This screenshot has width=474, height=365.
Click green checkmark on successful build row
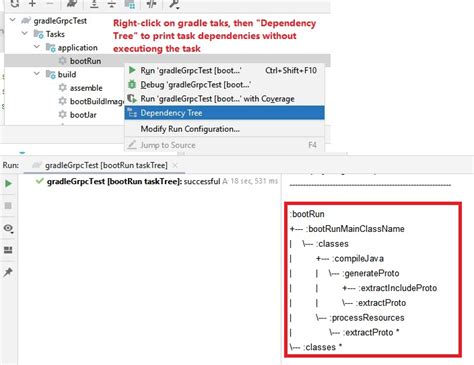40,181
